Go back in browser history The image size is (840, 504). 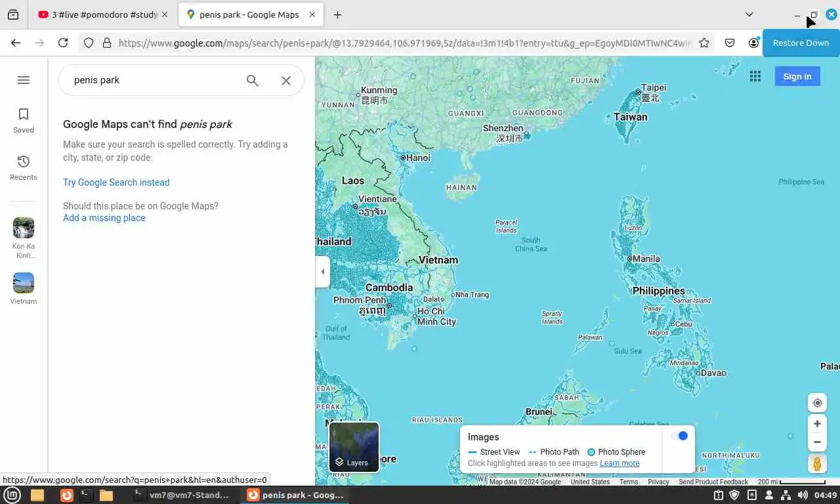click(x=16, y=43)
